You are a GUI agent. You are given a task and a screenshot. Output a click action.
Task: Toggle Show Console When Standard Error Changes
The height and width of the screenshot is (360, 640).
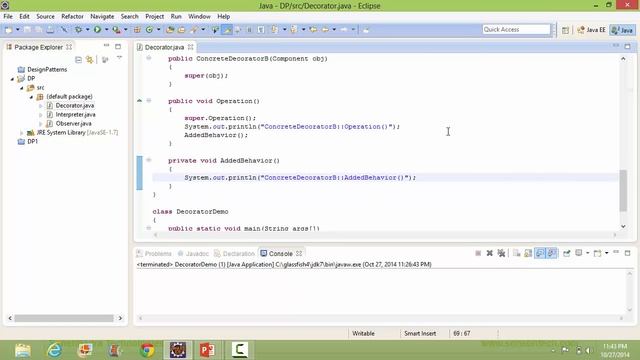(x=552, y=253)
